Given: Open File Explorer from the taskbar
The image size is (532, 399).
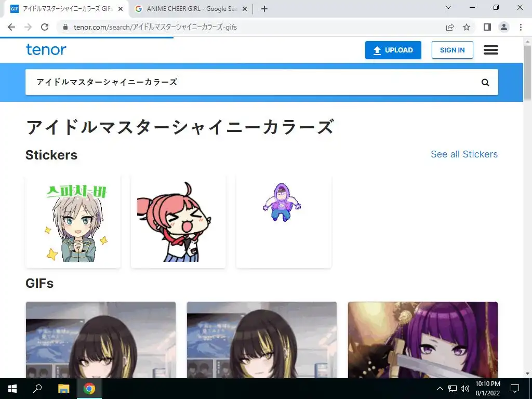Looking at the screenshot, I should point(63,389).
